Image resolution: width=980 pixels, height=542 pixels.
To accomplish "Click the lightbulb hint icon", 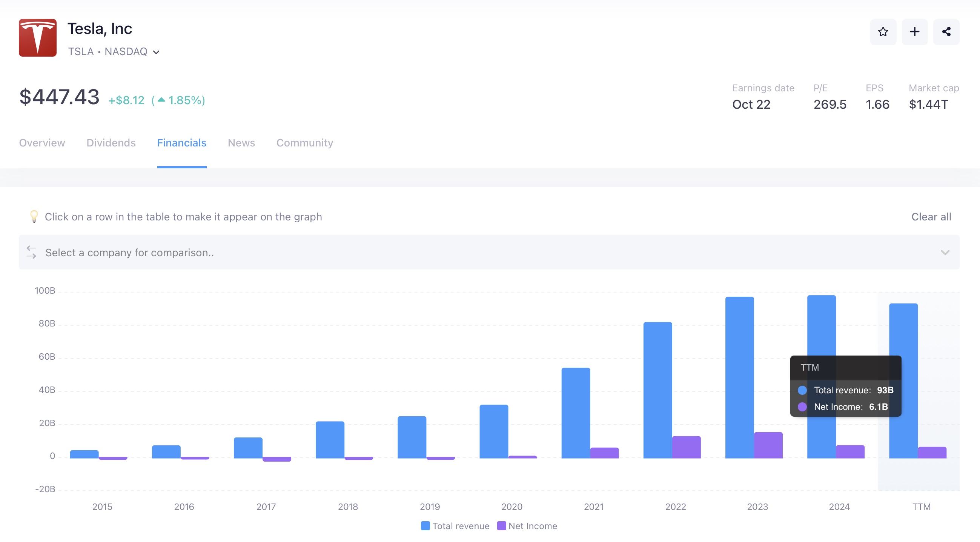I will pyautogui.click(x=34, y=217).
